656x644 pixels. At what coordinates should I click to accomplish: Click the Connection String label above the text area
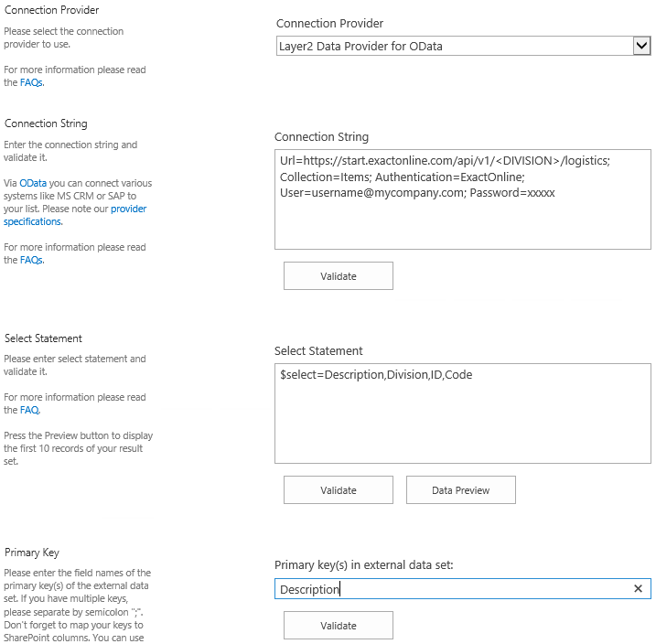tap(321, 136)
